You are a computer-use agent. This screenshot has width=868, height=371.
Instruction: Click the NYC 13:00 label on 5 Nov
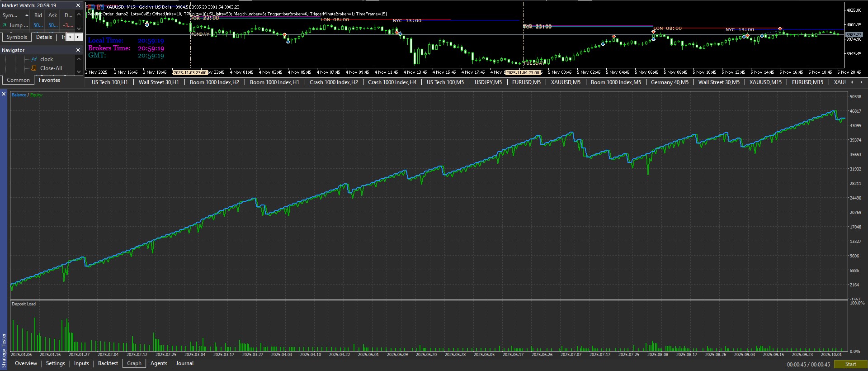coord(740,29)
